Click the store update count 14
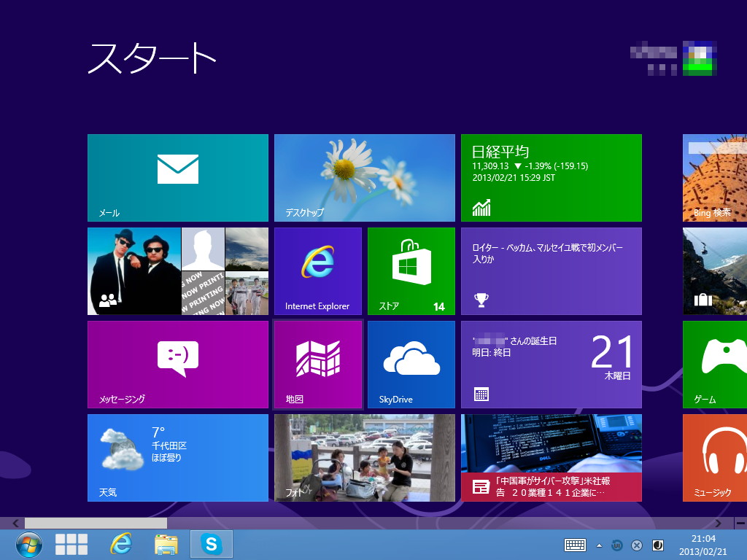747x560 pixels. click(438, 307)
